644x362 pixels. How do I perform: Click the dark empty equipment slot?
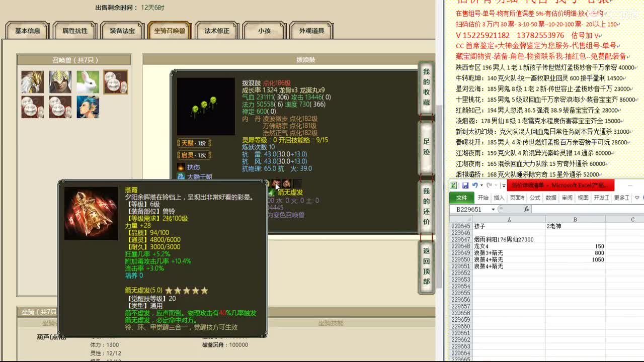click(x=297, y=184)
